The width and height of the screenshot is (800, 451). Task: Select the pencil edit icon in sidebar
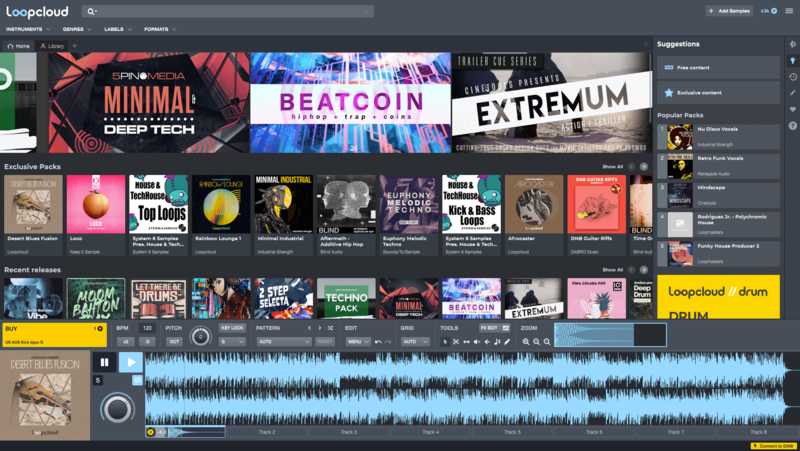pos(793,93)
